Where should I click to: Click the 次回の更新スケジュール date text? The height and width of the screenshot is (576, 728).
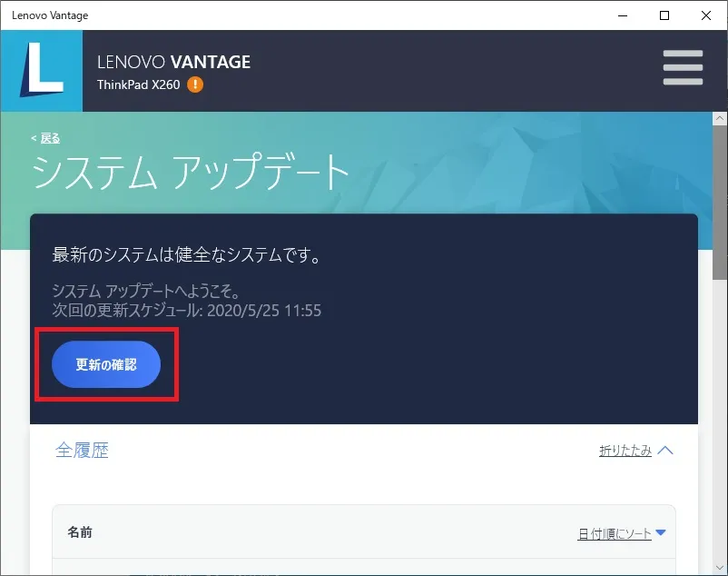[187, 311]
